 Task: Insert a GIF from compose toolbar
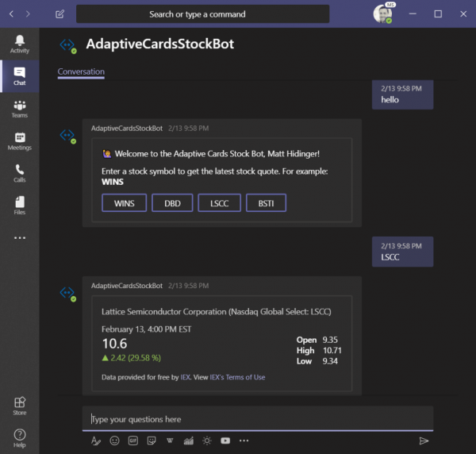point(133,441)
